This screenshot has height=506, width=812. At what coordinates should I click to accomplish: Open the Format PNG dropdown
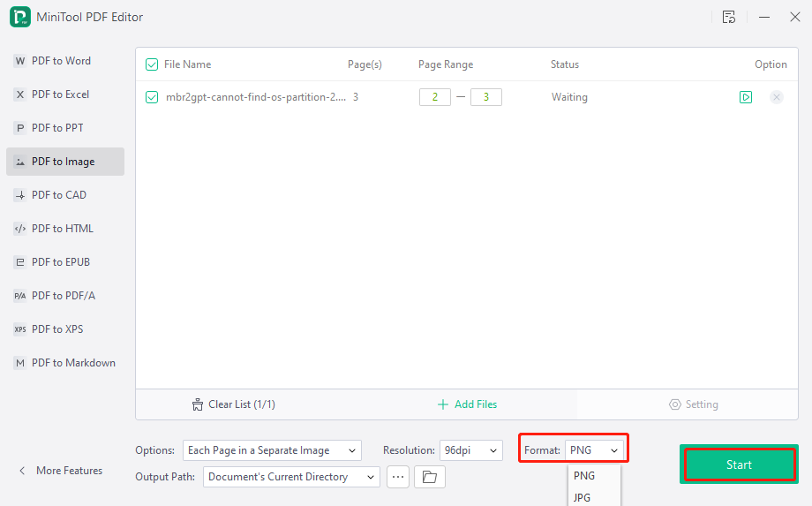point(595,450)
